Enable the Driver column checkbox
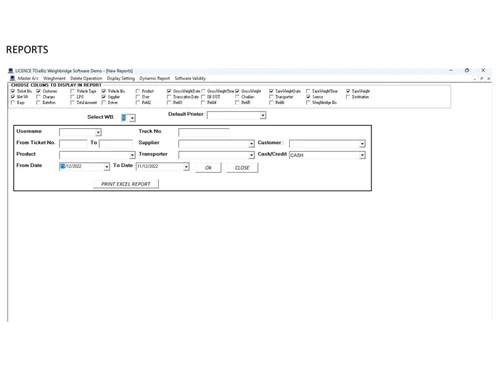 pyautogui.click(x=104, y=102)
